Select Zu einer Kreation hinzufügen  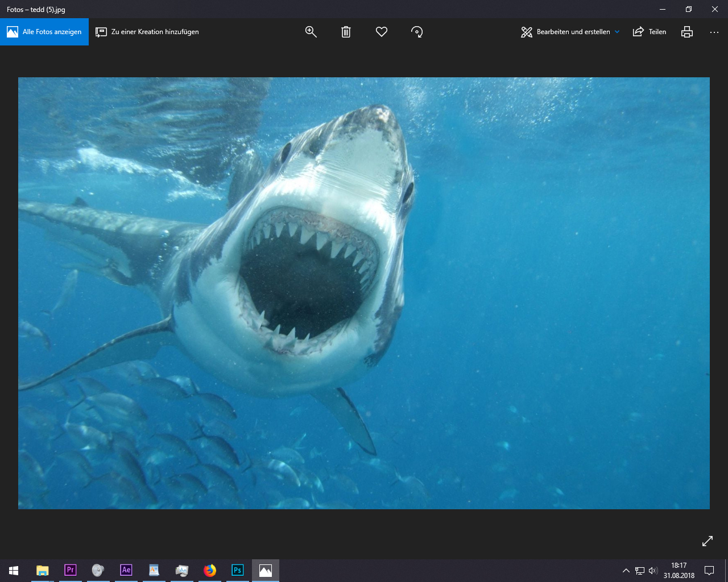pyautogui.click(x=147, y=32)
